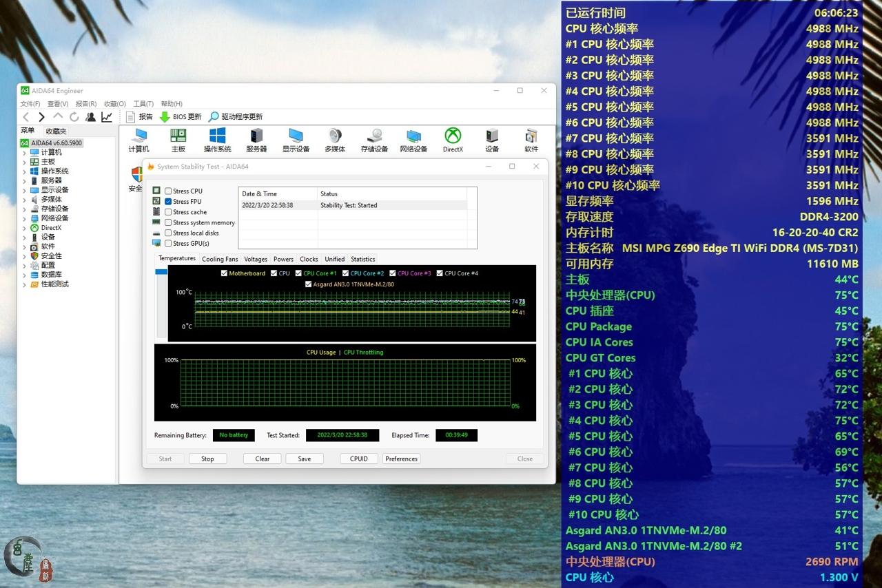This screenshot has height=588, width=882.
Task: Enable the Stress CPU checkbox
Action: click(x=168, y=191)
